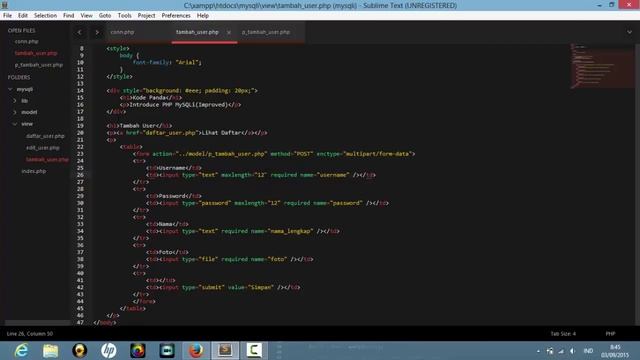This screenshot has height=360, width=640.
Task: Open the Help menu
Action: tap(202, 16)
